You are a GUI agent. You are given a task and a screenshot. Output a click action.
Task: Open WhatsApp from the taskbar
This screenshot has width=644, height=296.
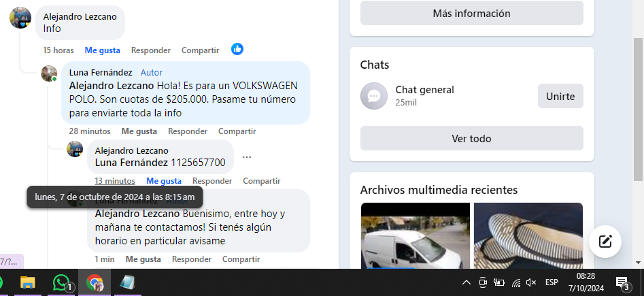point(62,282)
